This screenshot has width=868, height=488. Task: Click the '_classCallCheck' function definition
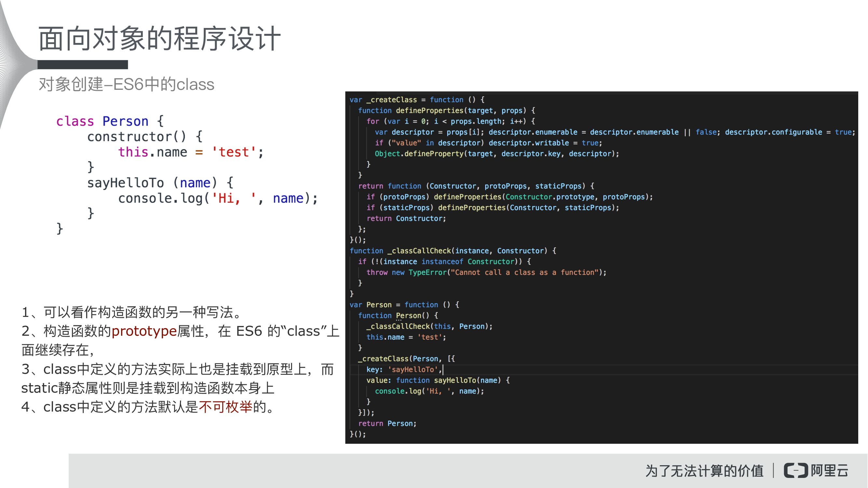point(452,251)
